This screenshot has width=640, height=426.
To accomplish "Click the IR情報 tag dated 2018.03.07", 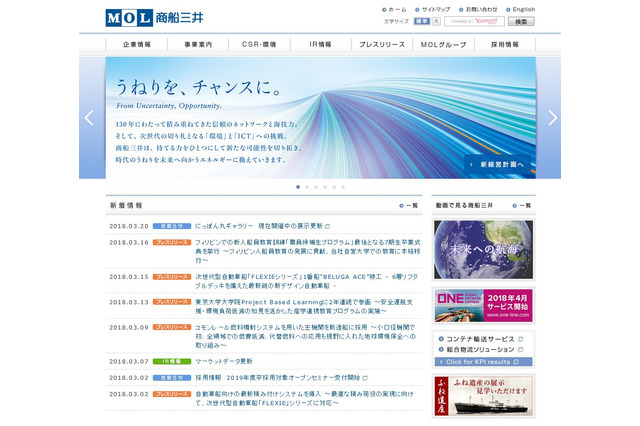I will (x=172, y=361).
